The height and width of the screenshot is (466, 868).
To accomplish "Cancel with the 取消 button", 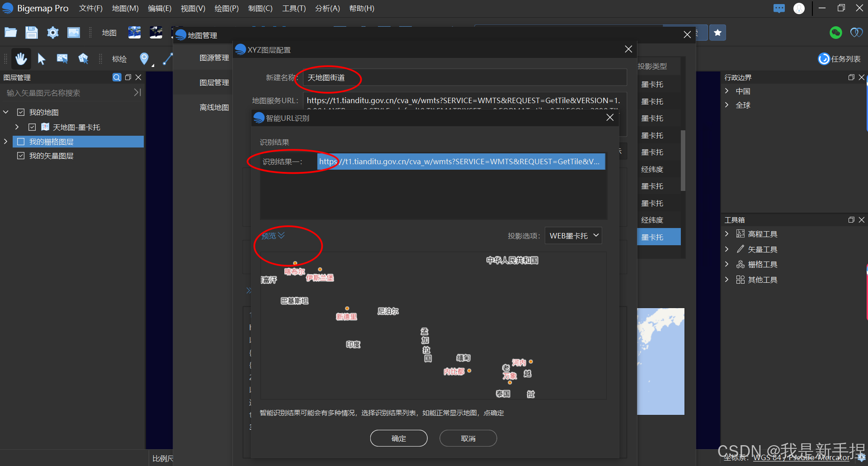I will coord(468,438).
